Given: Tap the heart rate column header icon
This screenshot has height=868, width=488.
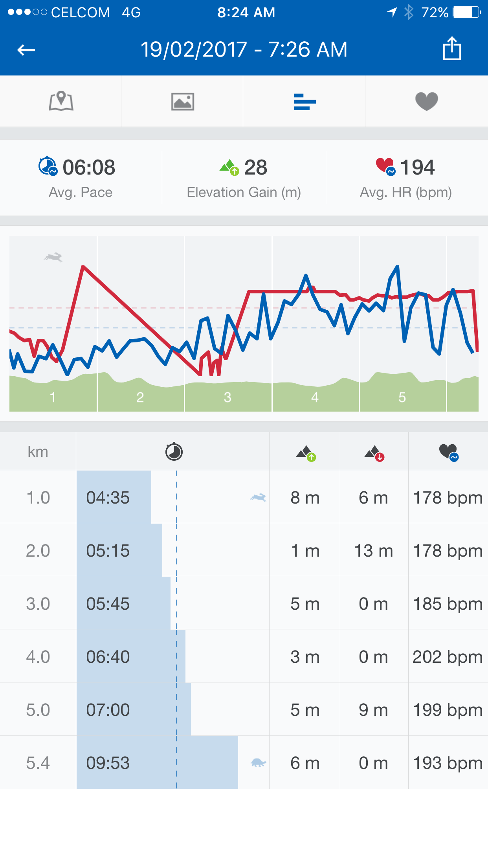Looking at the screenshot, I should pyautogui.click(x=448, y=452).
